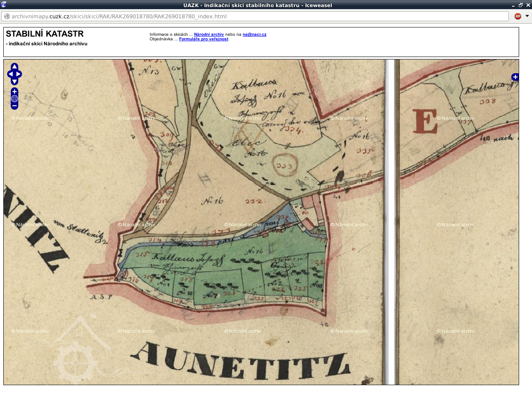This screenshot has height=413, width=532.
Task: Open Formuláře pro veřejnost order forms link
Action: click(x=204, y=39)
